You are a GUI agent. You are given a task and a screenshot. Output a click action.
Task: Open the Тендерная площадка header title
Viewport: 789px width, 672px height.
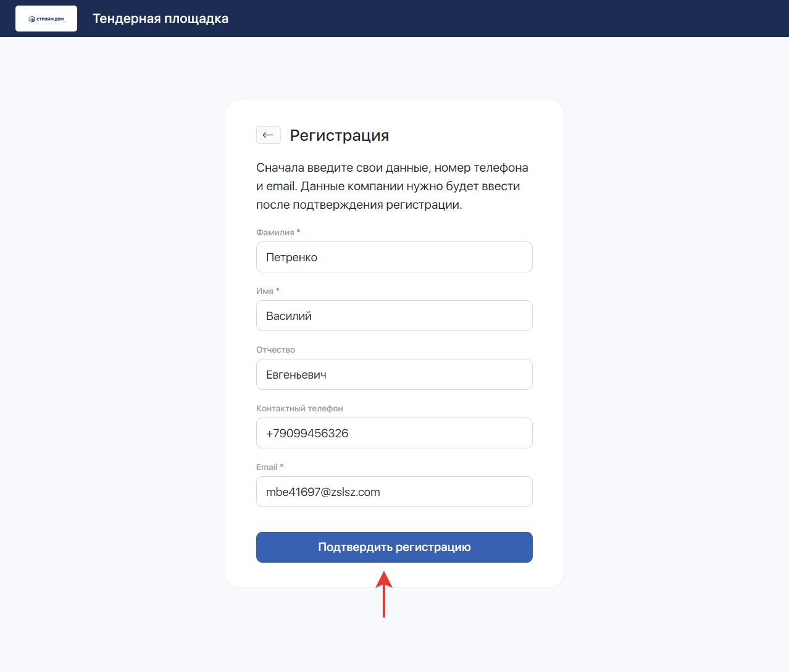(161, 19)
